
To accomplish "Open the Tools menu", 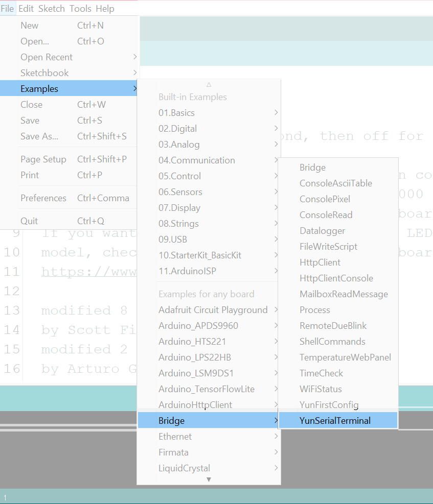I will click(x=80, y=9).
